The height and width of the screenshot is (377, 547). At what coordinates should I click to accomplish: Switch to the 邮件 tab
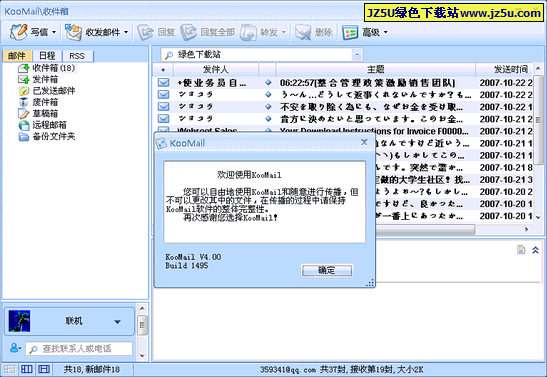point(17,56)
